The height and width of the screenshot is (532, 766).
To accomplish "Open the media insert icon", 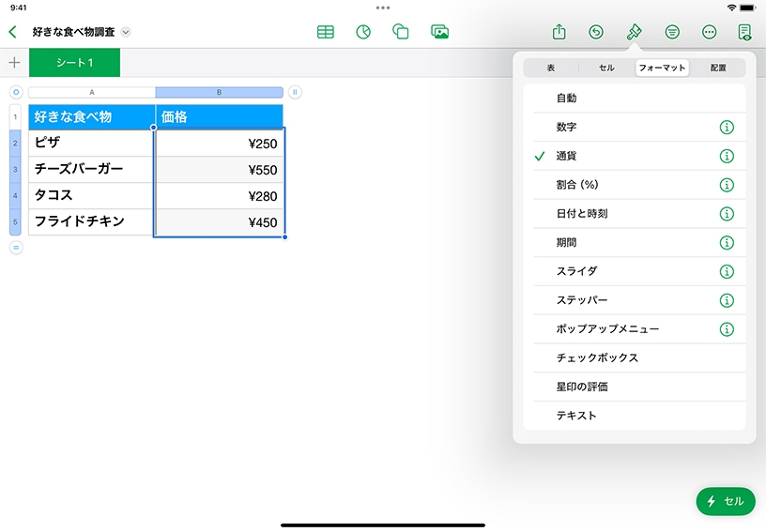I will (439, 32).
